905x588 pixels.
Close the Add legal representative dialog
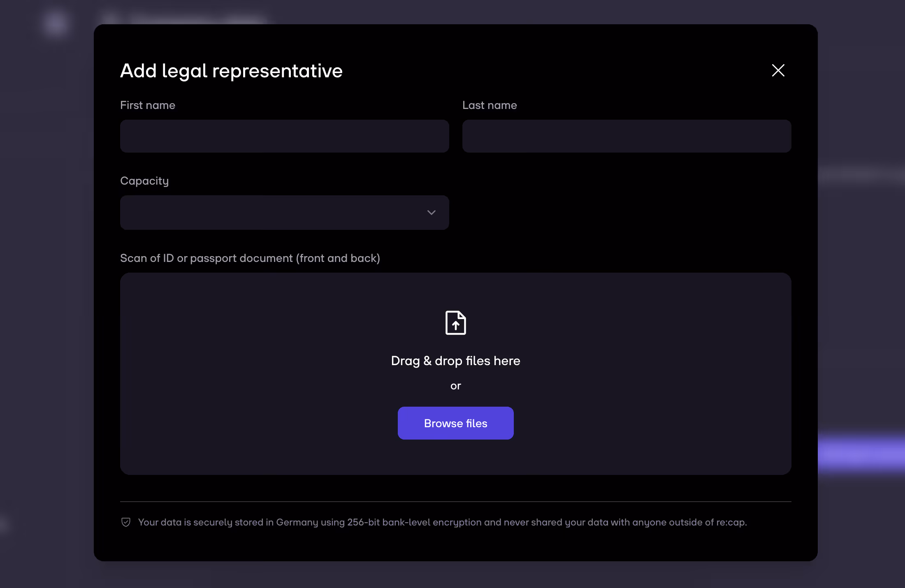[x=778, y=70]
